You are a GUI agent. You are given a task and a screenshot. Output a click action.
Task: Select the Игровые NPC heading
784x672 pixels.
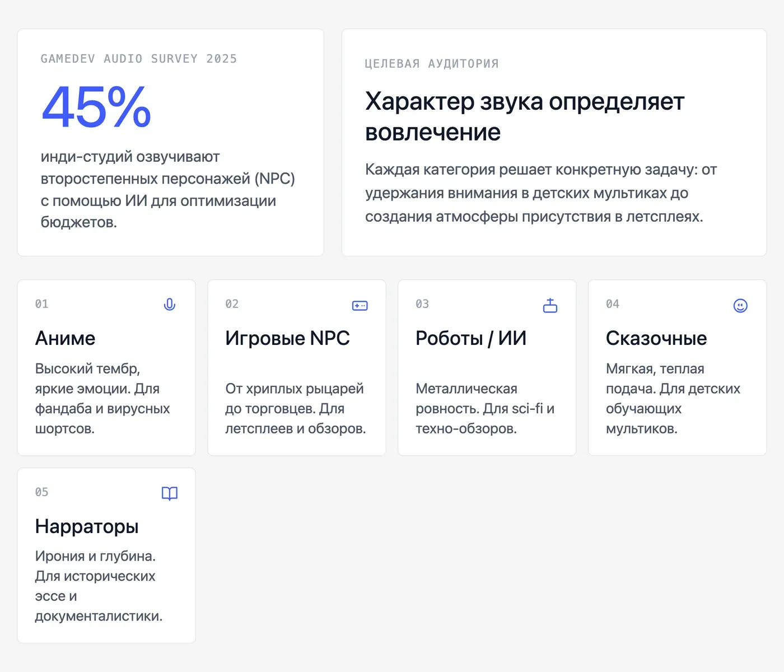tap(287, 338)
